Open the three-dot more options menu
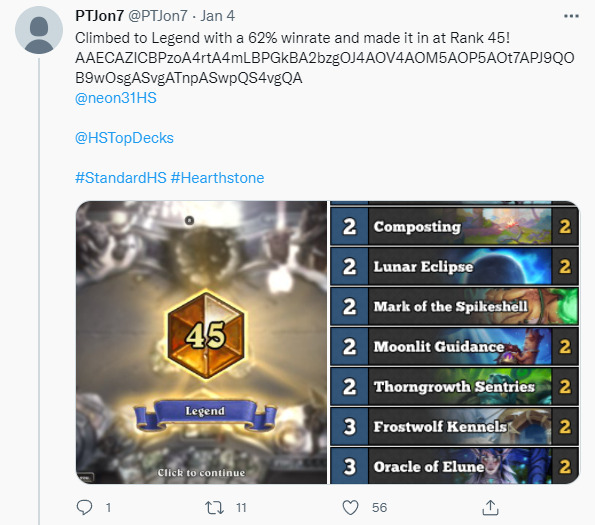The height and width of the screenshot is (525, 595). tap(571, 16)
